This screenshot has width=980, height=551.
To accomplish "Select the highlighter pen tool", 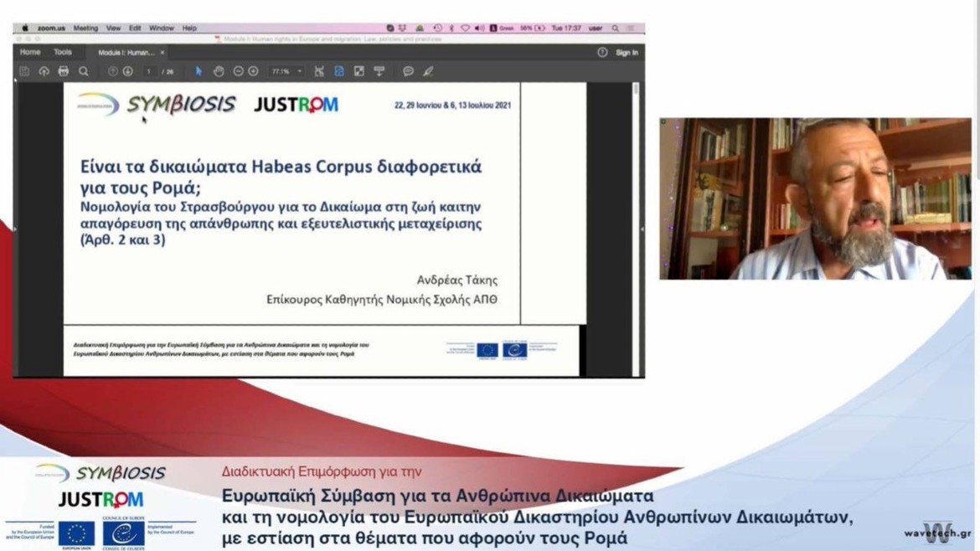I will click(x=428, y=72).
